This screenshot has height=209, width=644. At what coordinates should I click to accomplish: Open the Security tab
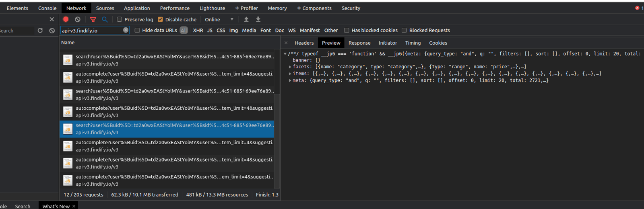pyautogui.click(x=351, y=8)
